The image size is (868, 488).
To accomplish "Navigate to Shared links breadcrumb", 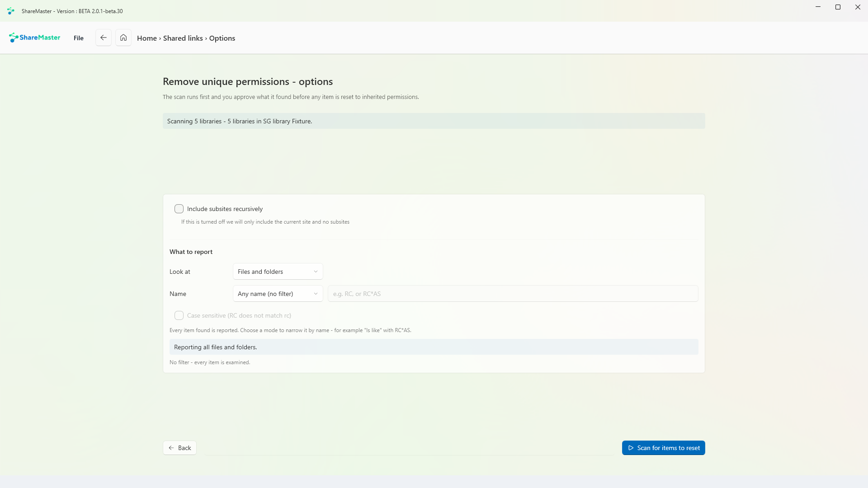I will [183, 38].
